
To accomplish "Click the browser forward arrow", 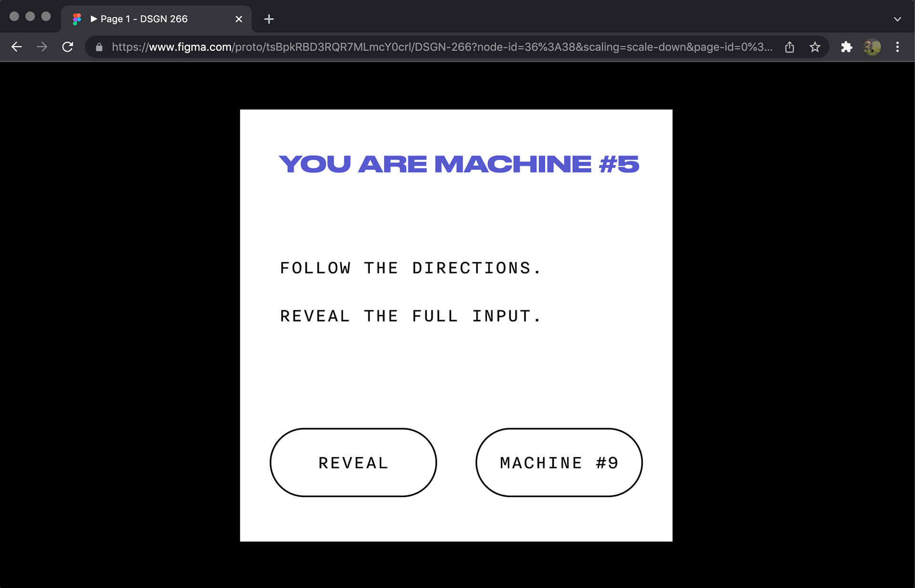I will [42, 47].
